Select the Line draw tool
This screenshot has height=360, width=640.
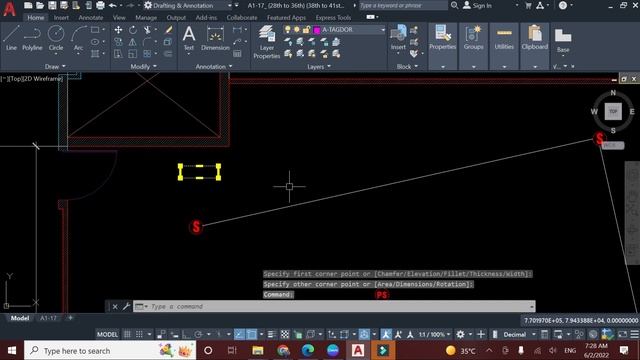[x=11, y=38]
